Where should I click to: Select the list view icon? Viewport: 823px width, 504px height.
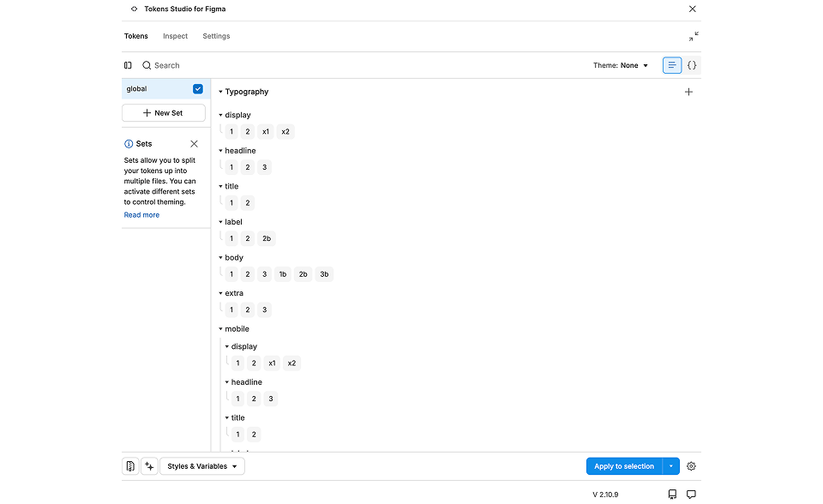click(x=672, y=65)
